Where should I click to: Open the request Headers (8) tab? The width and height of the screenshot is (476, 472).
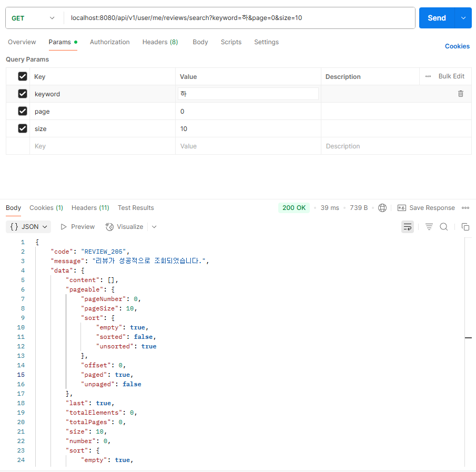tap(160, 42)
